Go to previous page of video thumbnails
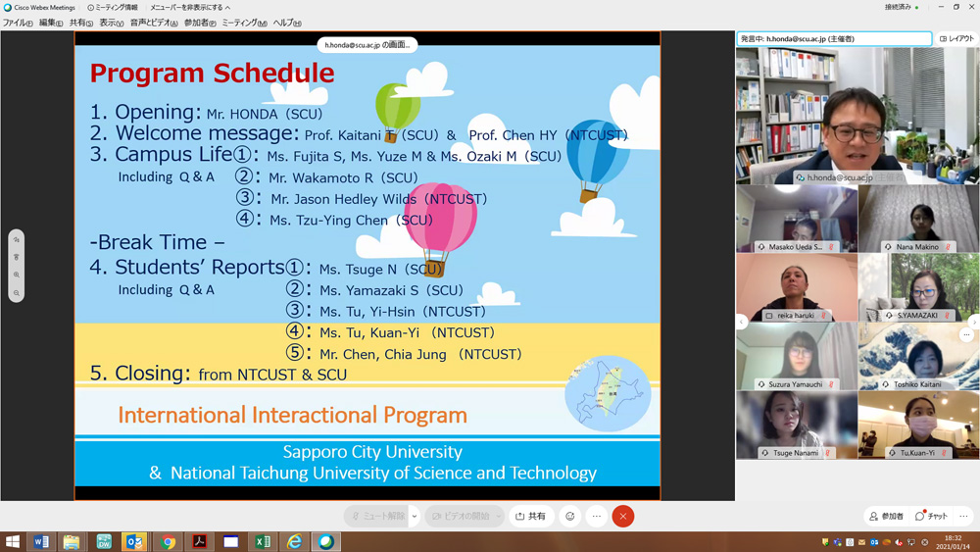 click(741, 322)
